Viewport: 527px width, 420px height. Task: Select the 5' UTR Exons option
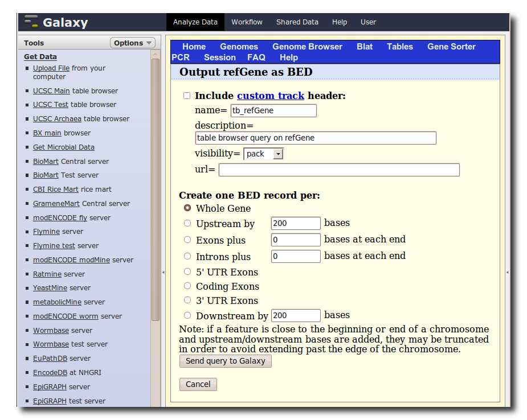click(187, 271)
